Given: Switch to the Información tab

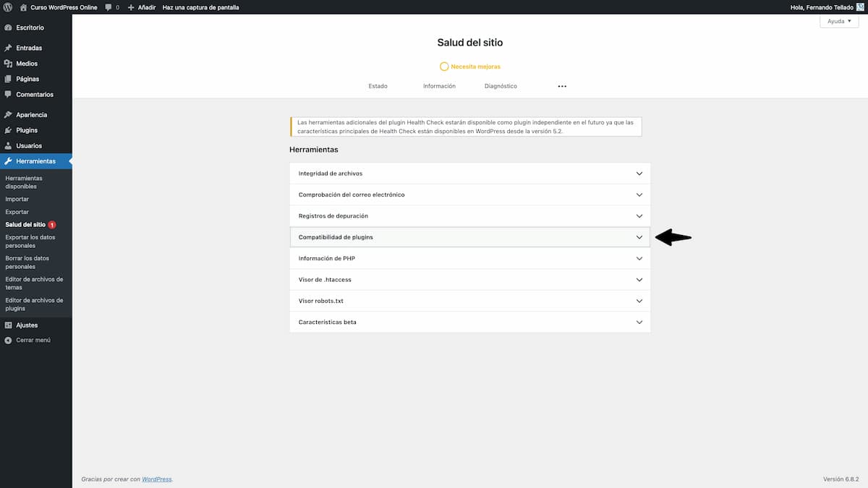Looking at the screenshot, I should point(439,85).
